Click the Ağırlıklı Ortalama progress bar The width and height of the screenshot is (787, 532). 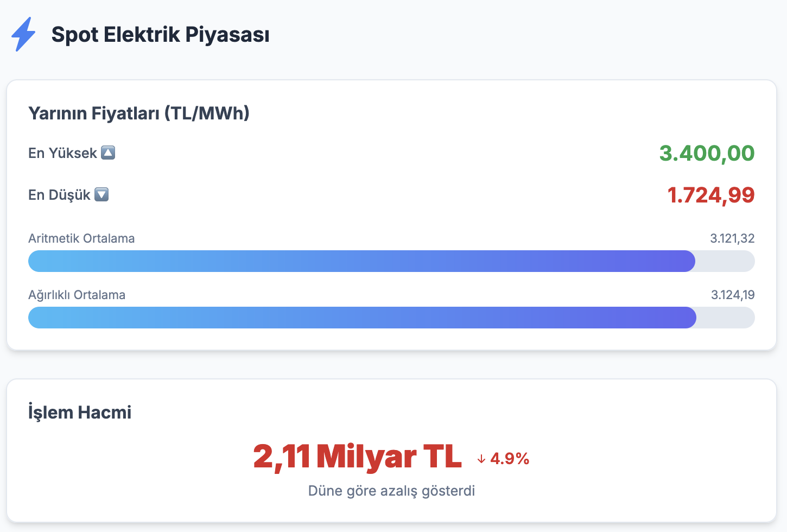point(391,318)
